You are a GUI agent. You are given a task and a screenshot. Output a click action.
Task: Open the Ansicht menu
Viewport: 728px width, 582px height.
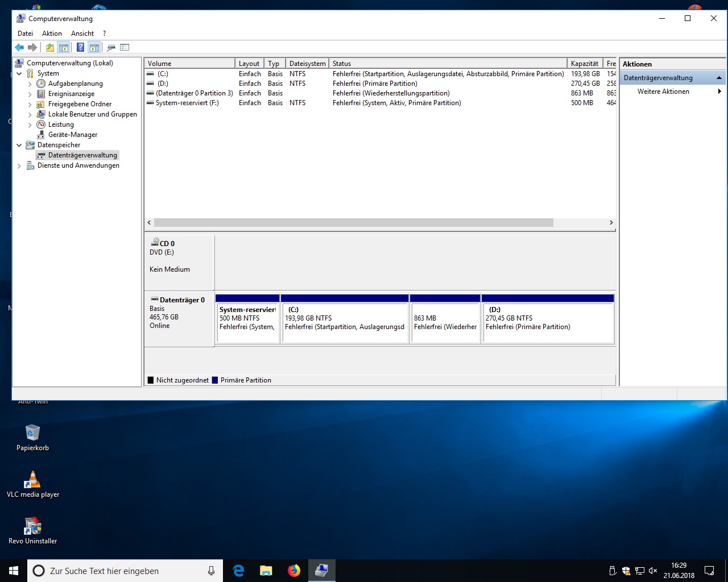click(x=82, y=34)
